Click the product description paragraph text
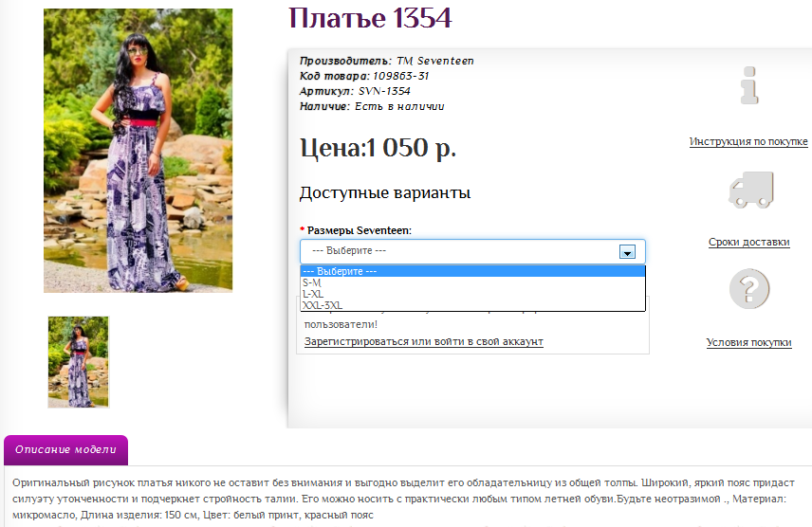 (403, 500)
